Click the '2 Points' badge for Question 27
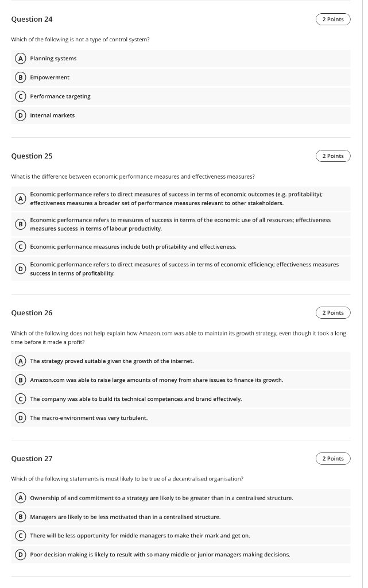The height and width of the screenshot is (588, 368). [333, 458]
